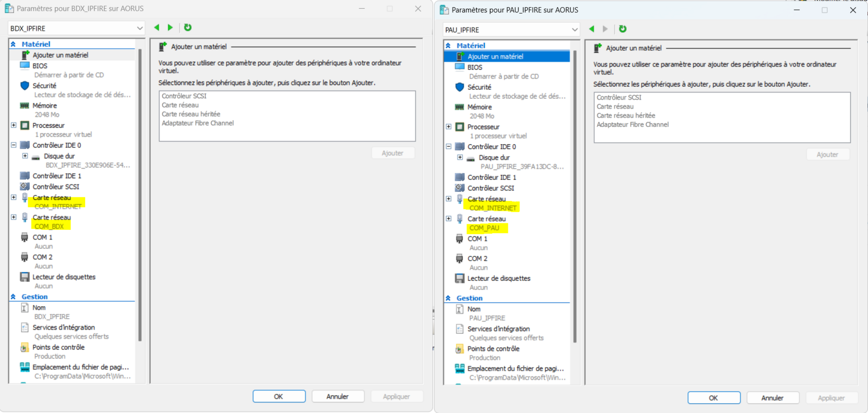
Task: Open the PAU_IPFIRE virtual machine dropdown
Action: (575, 30)
